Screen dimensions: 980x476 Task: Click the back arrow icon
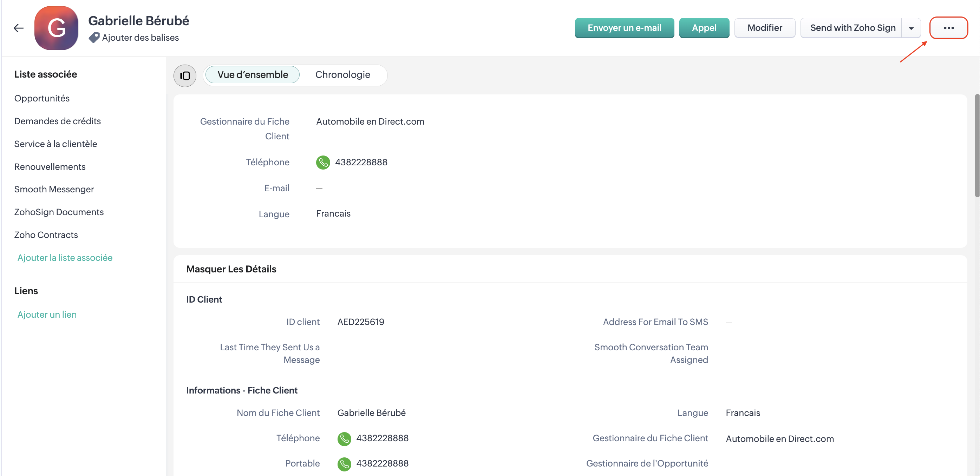pyautogui.click(x=19, y=28)
